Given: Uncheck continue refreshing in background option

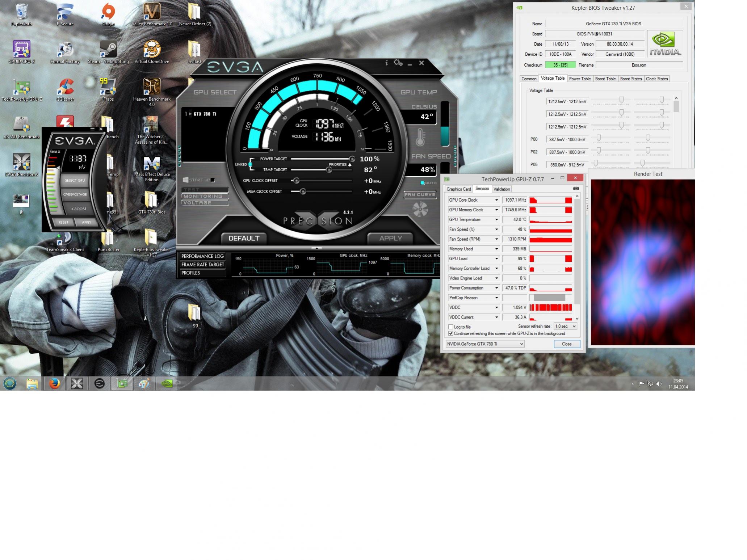Looking at the screenshot, I should click(451, 333).
